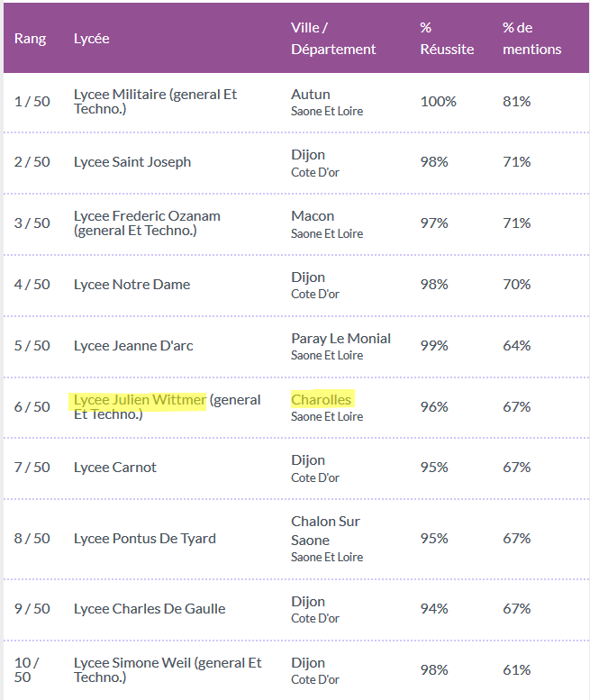This screenshot has height=700, width=590.
Task: Select highlighted Lycee Julien Wittmer link
Action: [140, 400]
